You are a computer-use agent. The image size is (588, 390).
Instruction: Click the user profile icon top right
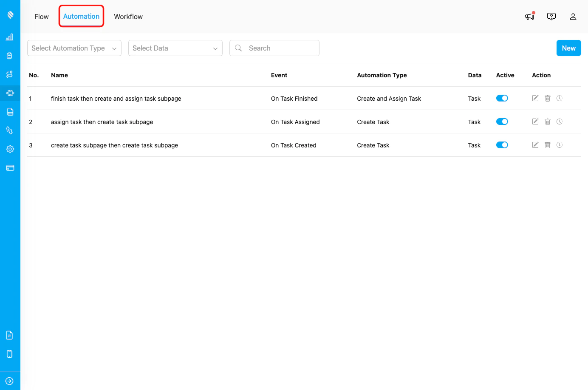coord(573,16)
